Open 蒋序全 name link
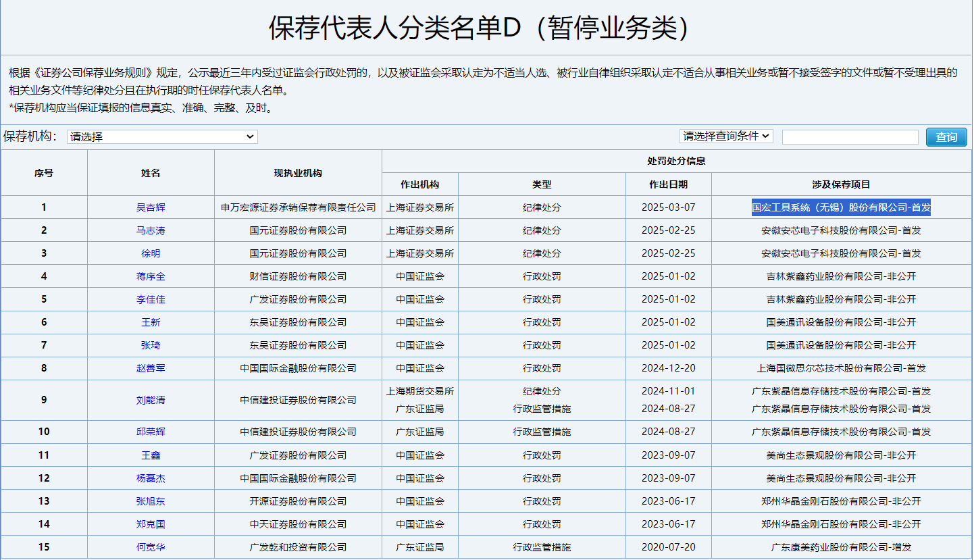The height and width of the screenshot is (560, 974). pos(151,276)
